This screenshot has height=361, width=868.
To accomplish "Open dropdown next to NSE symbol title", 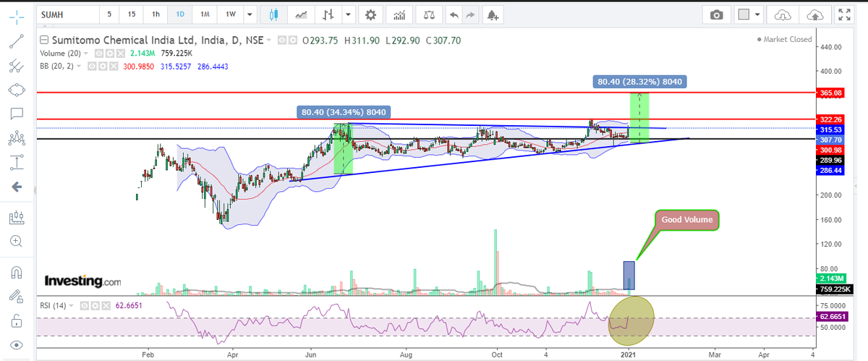I will (268, 41).
